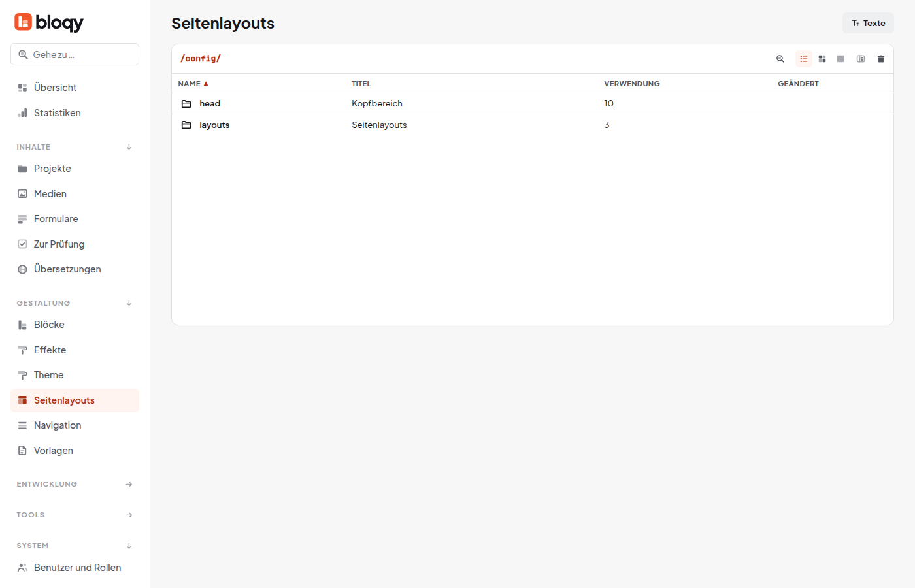
Task: Collapse the SYSTEM section
Action: tap(129, 546)
